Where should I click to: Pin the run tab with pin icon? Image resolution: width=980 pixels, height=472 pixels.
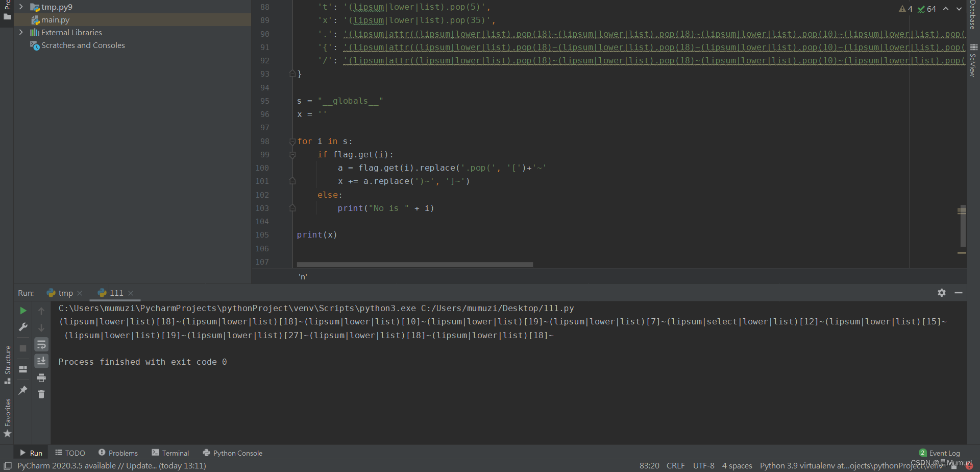23,390
